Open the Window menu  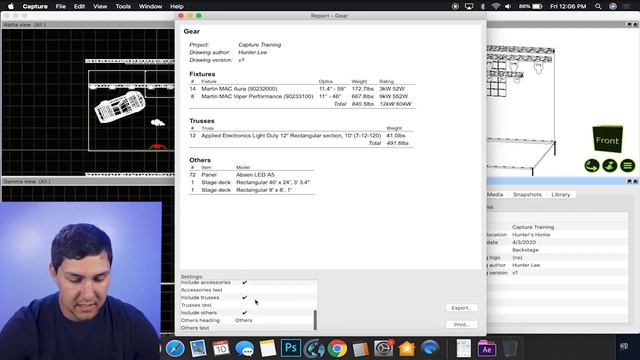pyautogui.click(x=150, y=6)
